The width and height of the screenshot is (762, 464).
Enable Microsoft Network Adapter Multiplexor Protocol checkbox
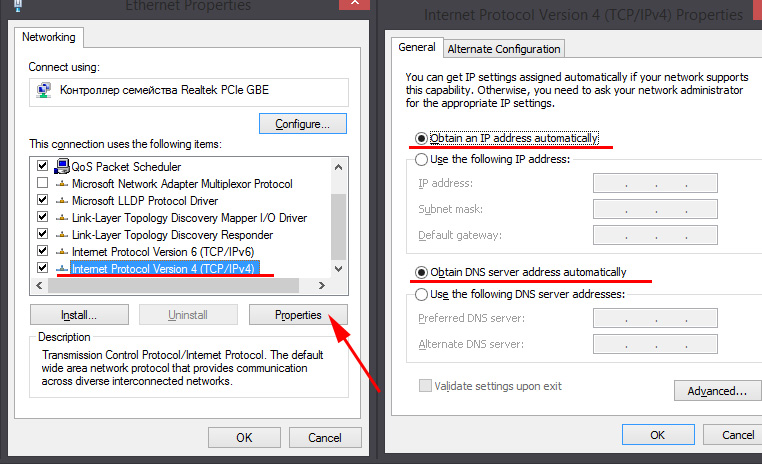point(43,183)
